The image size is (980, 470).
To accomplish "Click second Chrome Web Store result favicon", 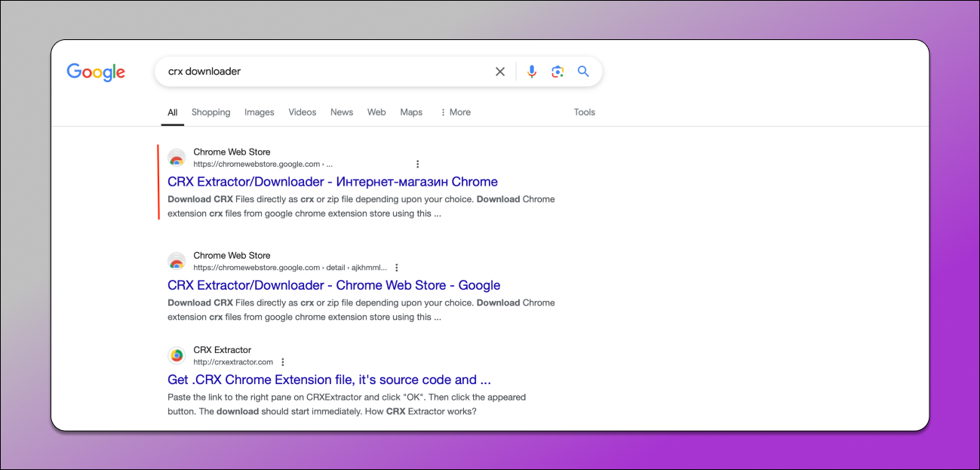I will click(177, 261).
